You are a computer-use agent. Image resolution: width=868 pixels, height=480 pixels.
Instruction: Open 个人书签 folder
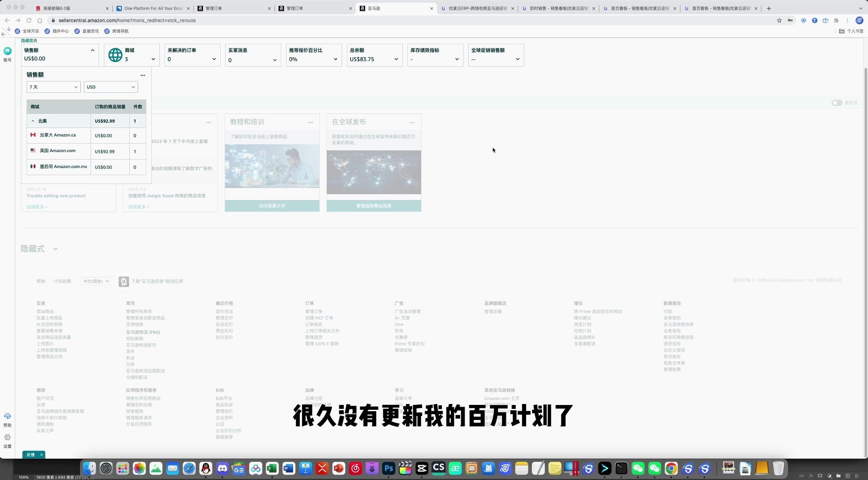point(851,31)
